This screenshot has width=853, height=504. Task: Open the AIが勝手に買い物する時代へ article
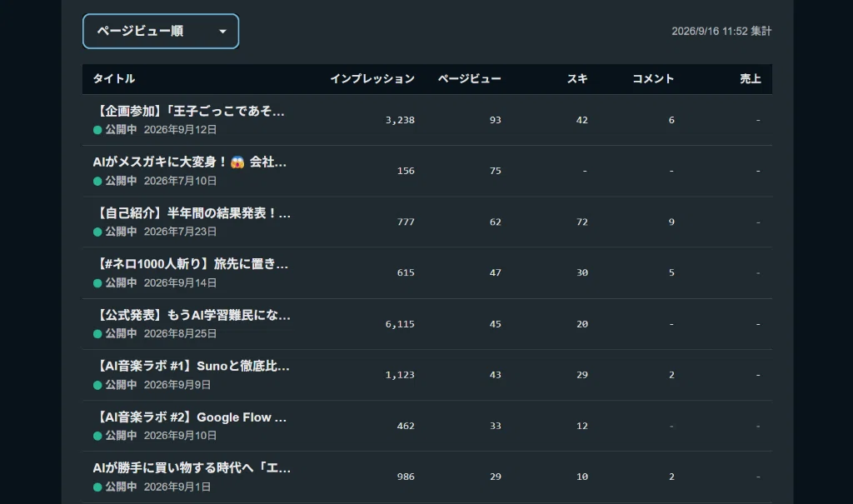192,468
